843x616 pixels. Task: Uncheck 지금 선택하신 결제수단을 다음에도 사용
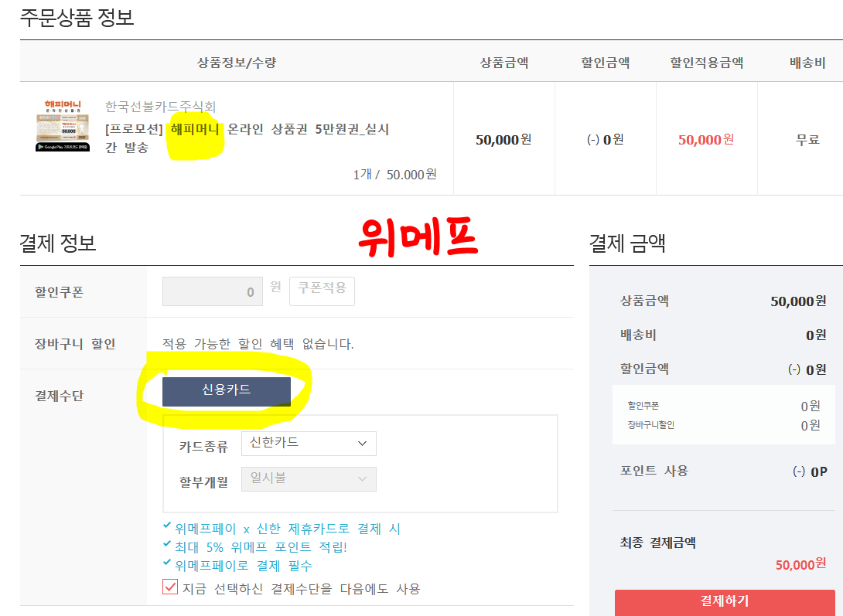coord(170,587)
